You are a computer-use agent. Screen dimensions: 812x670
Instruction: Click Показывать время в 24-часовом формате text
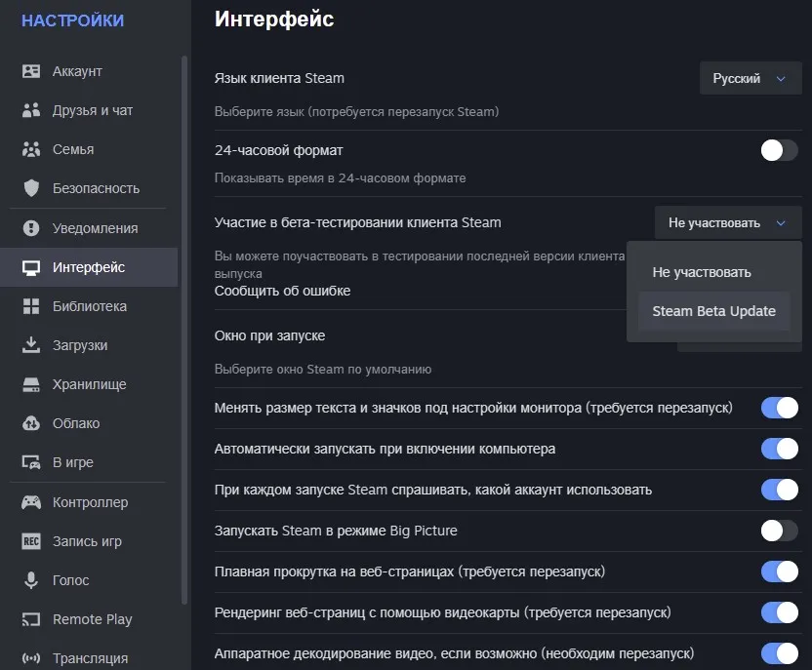pyautogui.click(x=341, y=177)
